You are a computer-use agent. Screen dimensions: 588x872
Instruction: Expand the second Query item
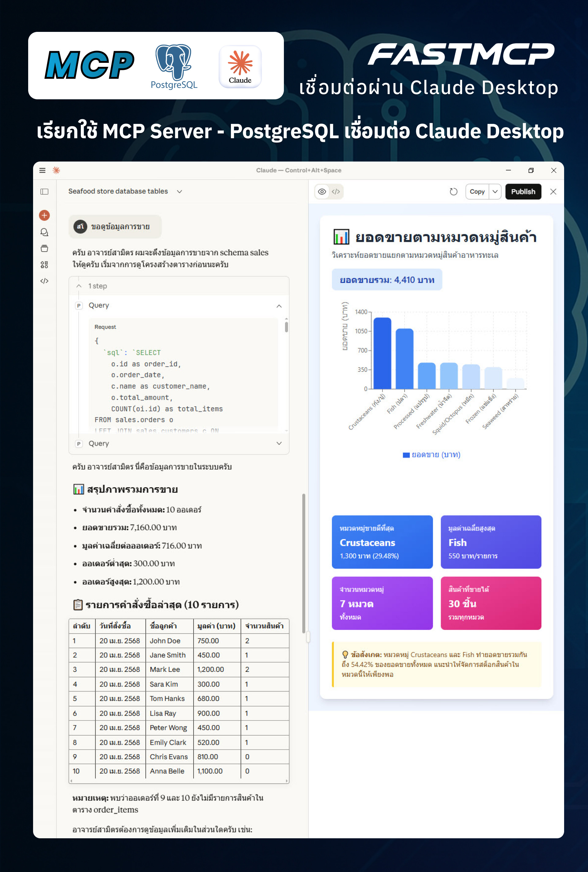tap(279, 444)
